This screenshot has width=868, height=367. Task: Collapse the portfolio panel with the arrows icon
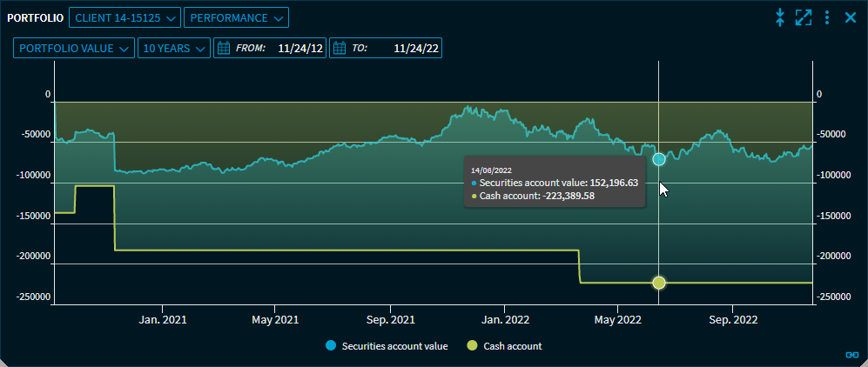(x=780, y=17)
